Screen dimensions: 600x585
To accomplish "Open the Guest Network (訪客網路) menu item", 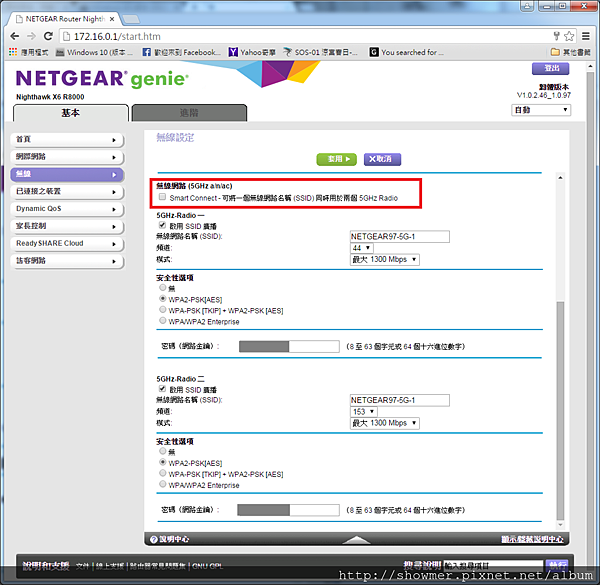I will pyautogui.click(x=67, y=261).
